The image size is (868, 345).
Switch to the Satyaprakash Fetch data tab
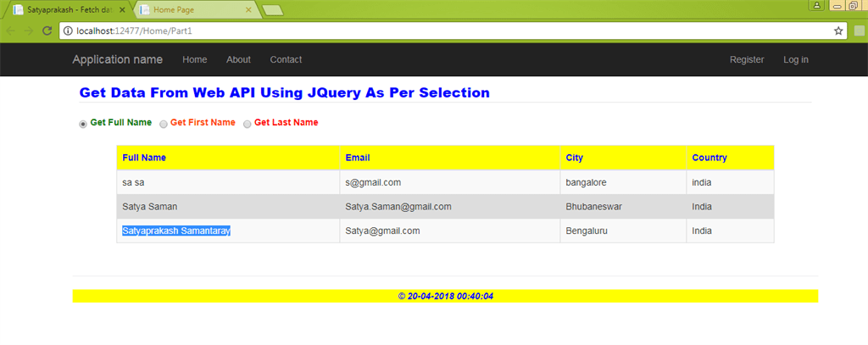coord(69,10)
